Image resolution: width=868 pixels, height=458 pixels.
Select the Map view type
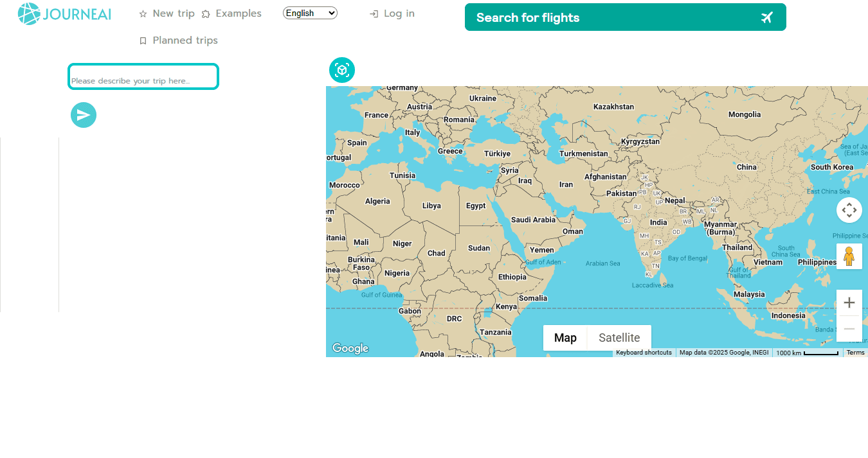tap(565, 338)
